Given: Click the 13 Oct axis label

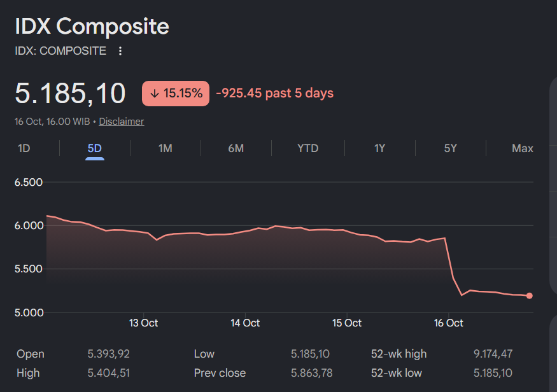Looking at the screenshot, I should pos(143,323).
